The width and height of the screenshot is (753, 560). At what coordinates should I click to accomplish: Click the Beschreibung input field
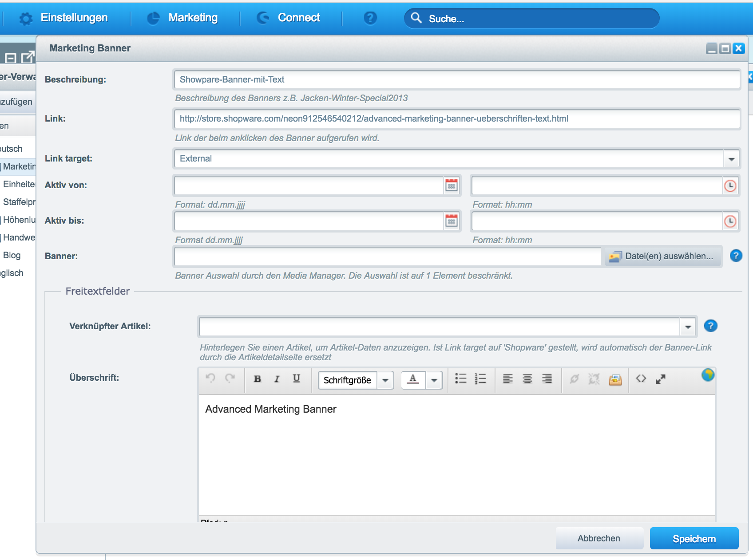coord(457,79)
